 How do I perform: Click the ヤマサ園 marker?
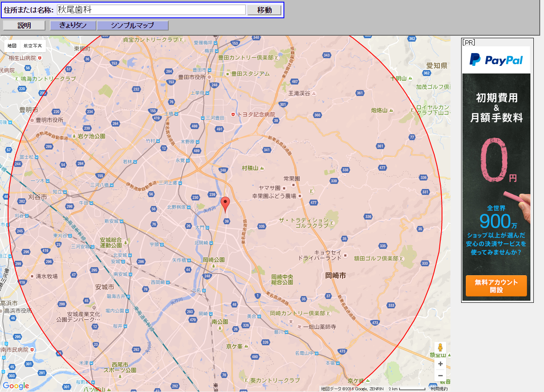pyautogui.click(x=283, y=188)
